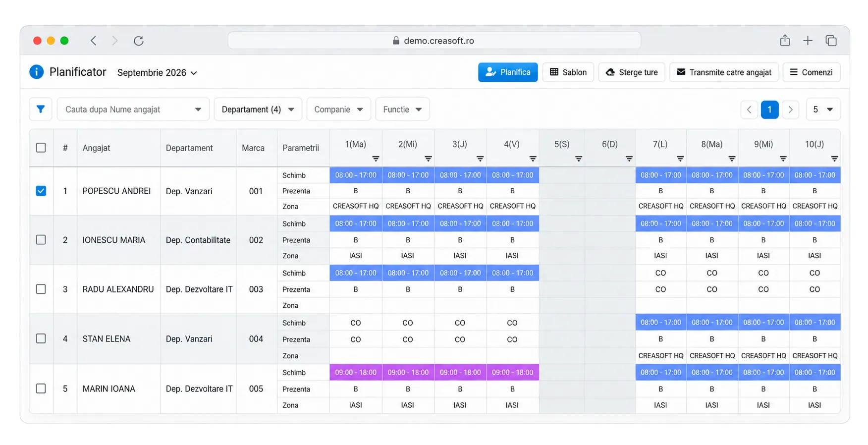Check the IONESCU MARIA row checkbox

(41, 240)
